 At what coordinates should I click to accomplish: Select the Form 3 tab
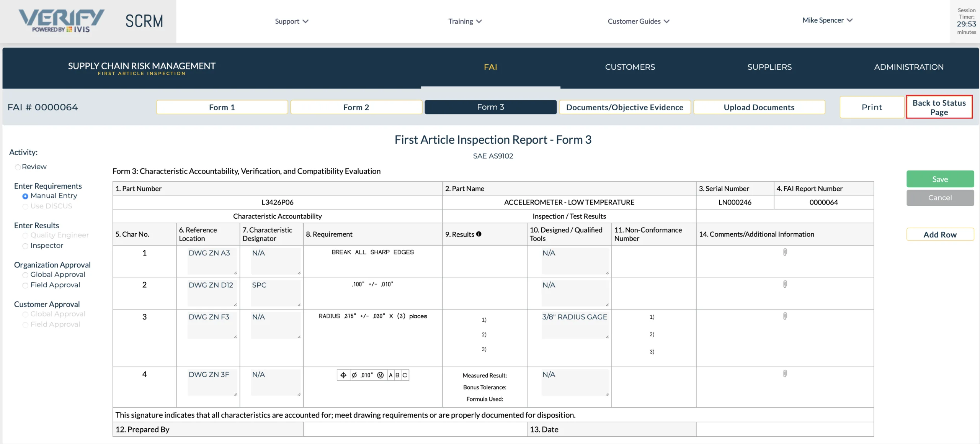click(490, 107)
